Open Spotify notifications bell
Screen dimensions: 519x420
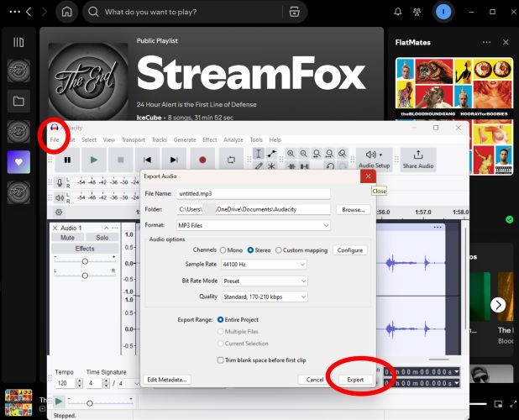pyautogui.click(x=398, y=12)
